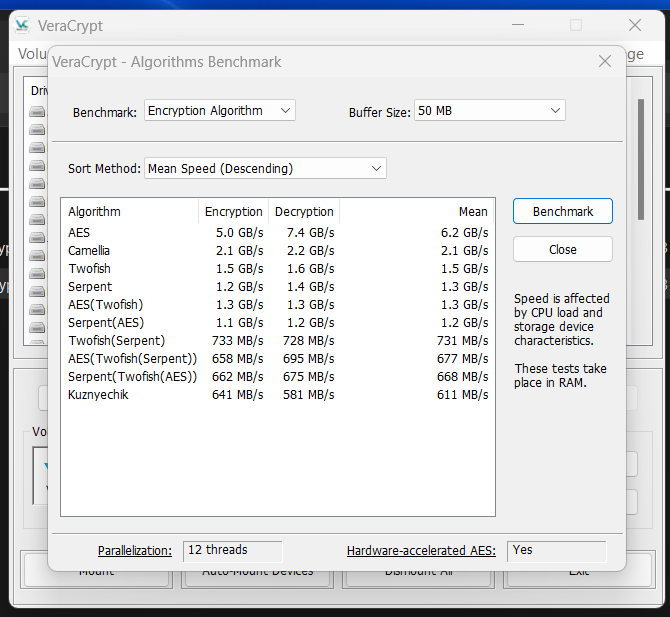Select the Twofish(Serpent) row
This screenshot has height=617, width=670.
click(x=278, y=341)
